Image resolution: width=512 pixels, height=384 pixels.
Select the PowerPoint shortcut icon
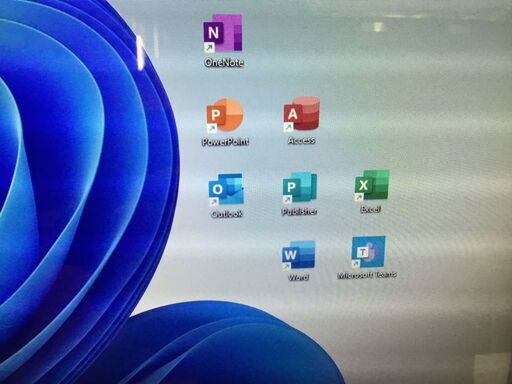point(224,116)
